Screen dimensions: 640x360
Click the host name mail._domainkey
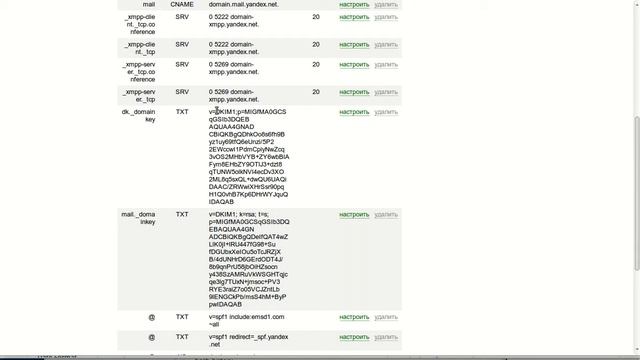138,218
